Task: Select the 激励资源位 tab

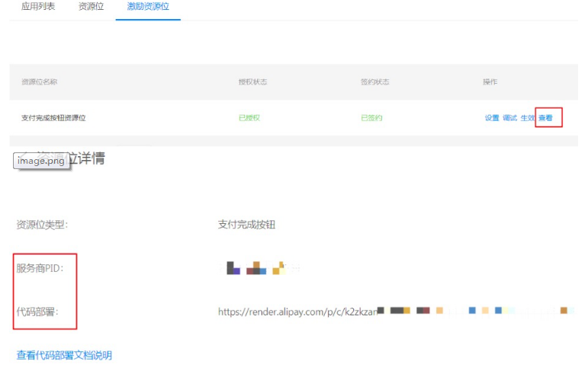Action: click(x=148, y=7)
